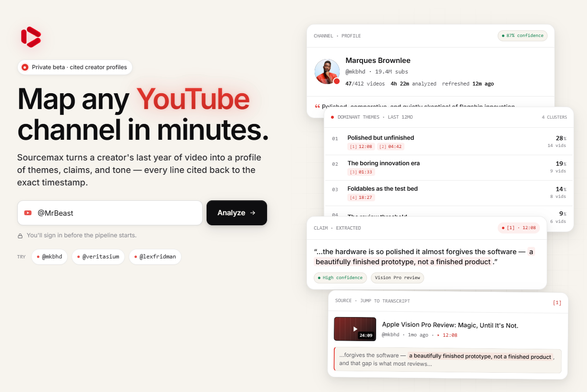Screen dimensions: 587x392
Task: Open citation [4] 18:27 timestamp chip
Action: pos(361,197)
